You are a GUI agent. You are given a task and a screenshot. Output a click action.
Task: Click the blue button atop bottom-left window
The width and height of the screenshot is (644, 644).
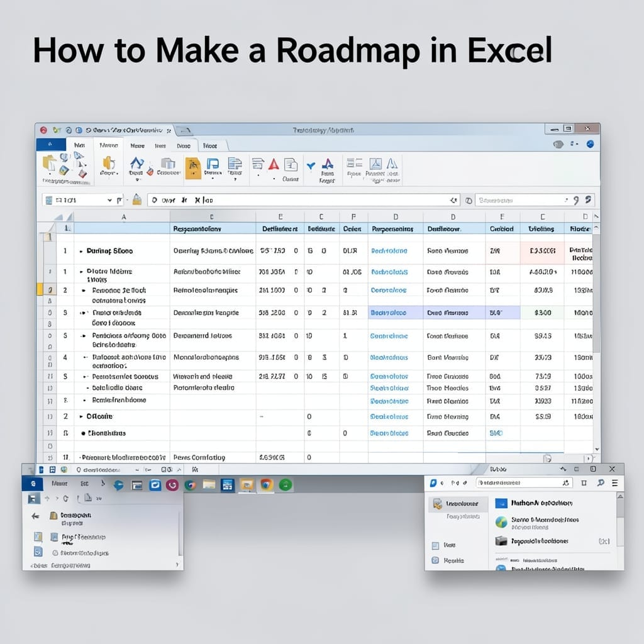click(34, 484)
